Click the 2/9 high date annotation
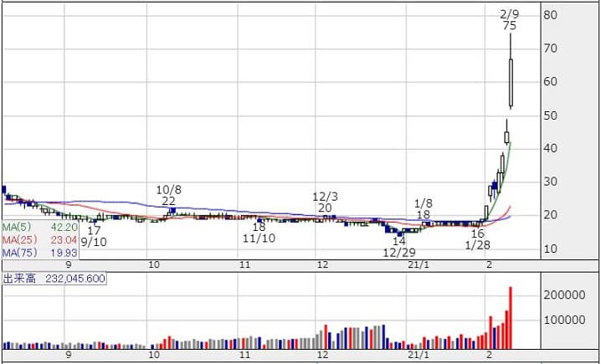Viewport: 601px width, 364px height. point(510,14)
